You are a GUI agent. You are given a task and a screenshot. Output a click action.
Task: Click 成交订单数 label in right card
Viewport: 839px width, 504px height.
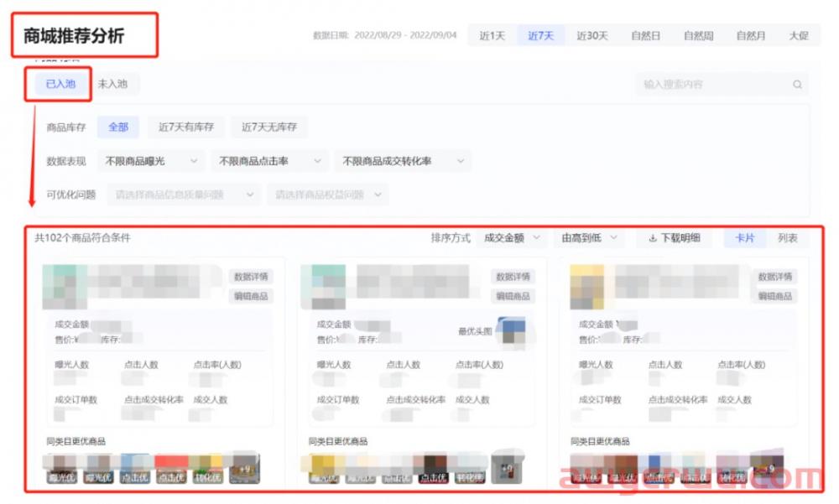600,400
